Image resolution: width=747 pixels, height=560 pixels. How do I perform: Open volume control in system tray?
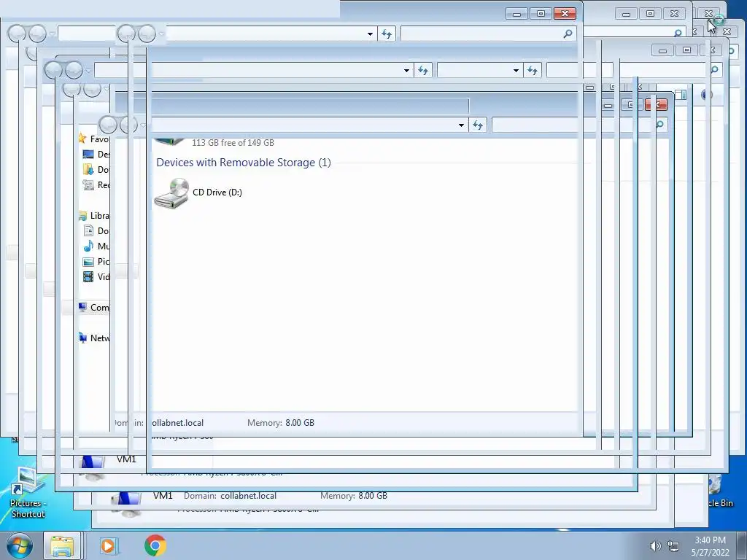point(656,546)
